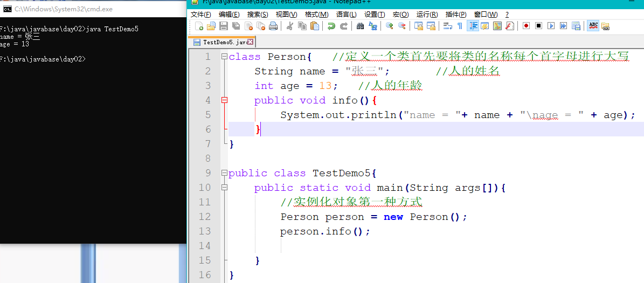Open the 文件(F) menu
Screen dimensions: 644x283
pos(201,15)
